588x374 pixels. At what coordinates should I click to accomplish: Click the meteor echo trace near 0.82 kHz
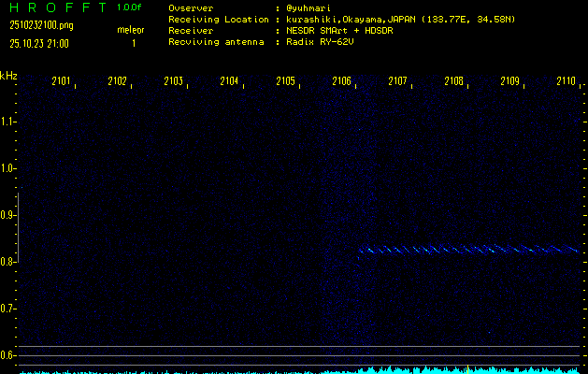[x=468, y=249]
